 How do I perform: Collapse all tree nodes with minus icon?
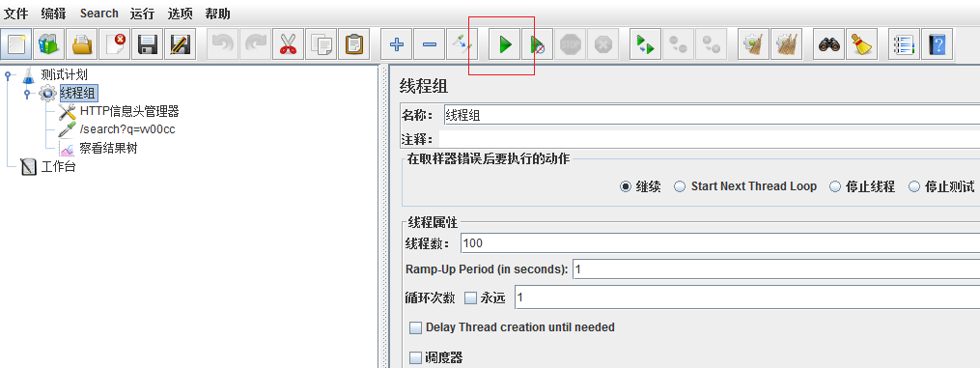click(x=429, y=44)
